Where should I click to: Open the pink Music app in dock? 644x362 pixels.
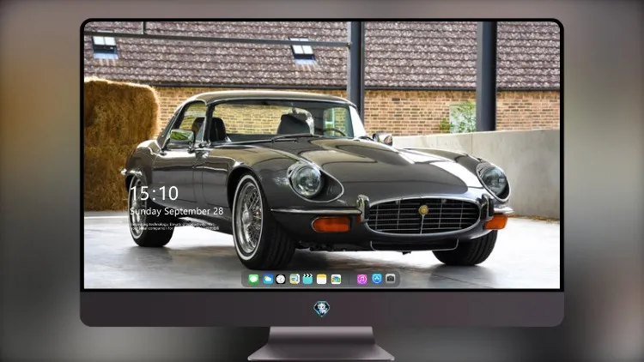(x=361, y=279)
